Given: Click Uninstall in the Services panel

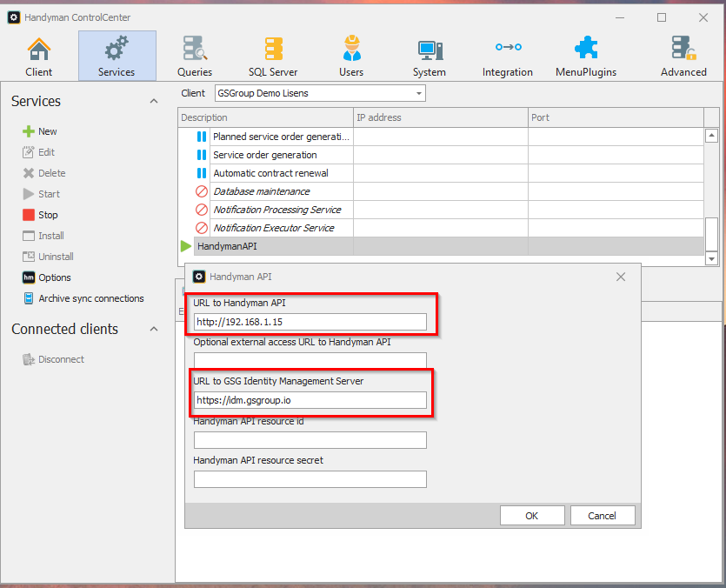Looking at the screenshot, I should 48,257.
